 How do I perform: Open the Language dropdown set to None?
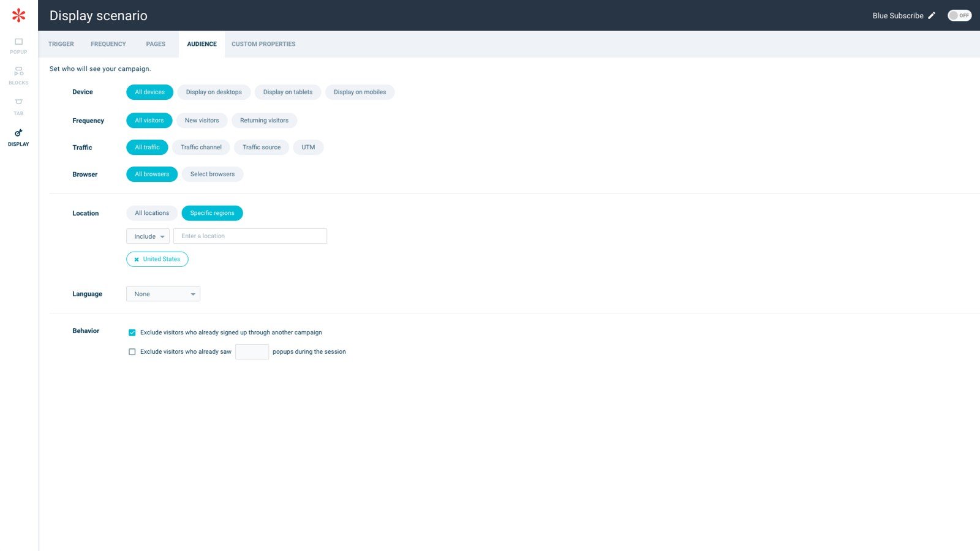pos(163,294)
